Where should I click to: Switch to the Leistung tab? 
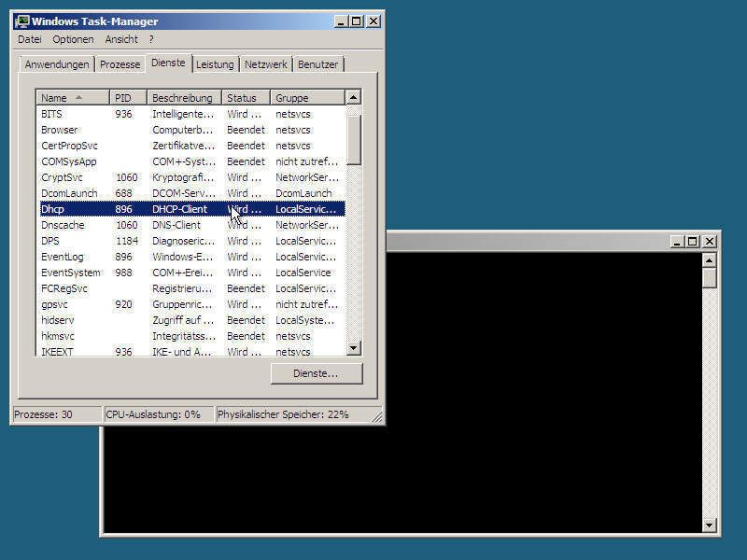pyautogui.click(x=215, y=64)
